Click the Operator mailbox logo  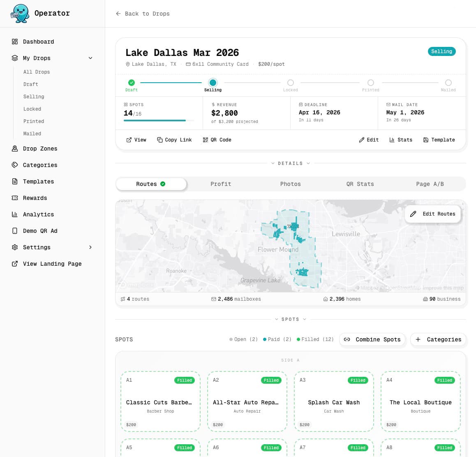click(x=20, y=13)
